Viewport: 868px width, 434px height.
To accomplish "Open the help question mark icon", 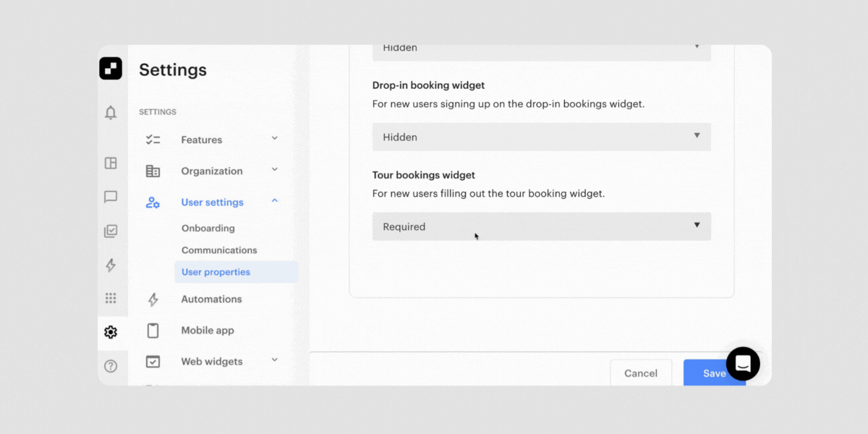I will [x=111, y=366].
